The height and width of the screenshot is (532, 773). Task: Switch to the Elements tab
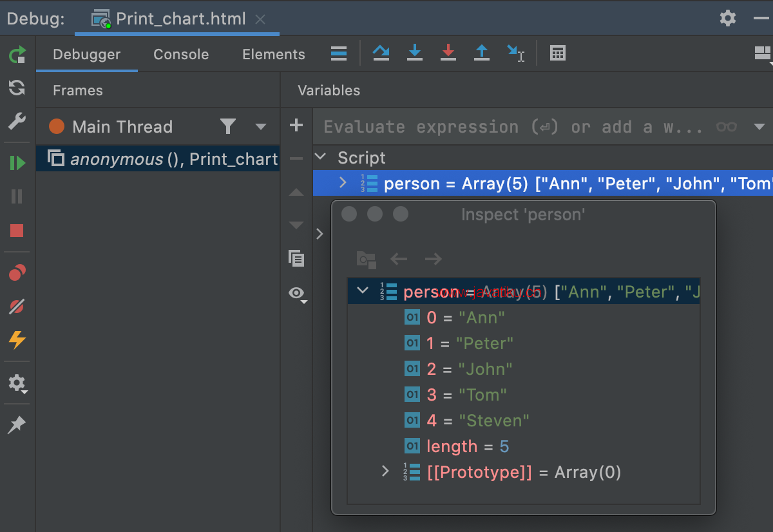[x=274, y=55]
